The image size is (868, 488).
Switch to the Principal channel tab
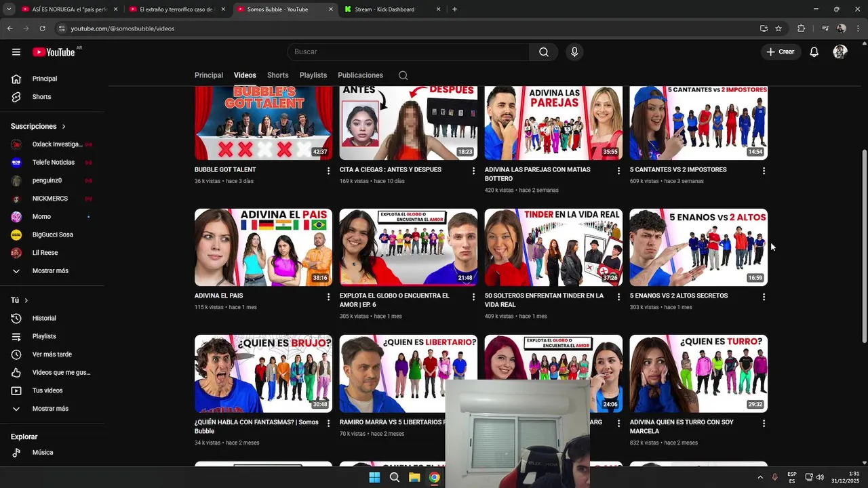tap(209, 75)
